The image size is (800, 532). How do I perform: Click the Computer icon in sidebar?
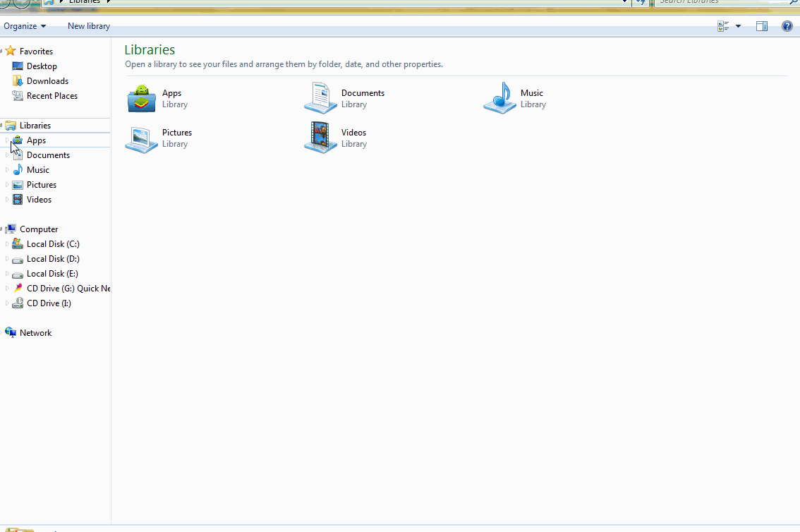(11, 229)
